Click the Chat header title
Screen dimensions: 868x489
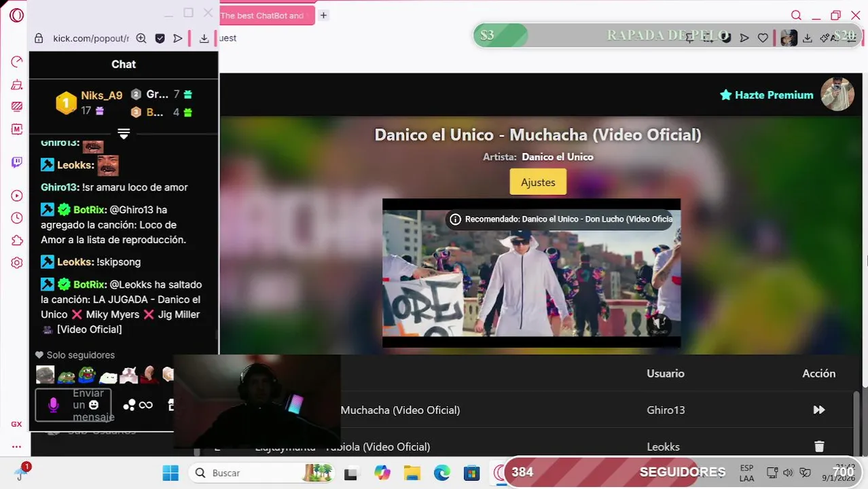tap(124, 64)
